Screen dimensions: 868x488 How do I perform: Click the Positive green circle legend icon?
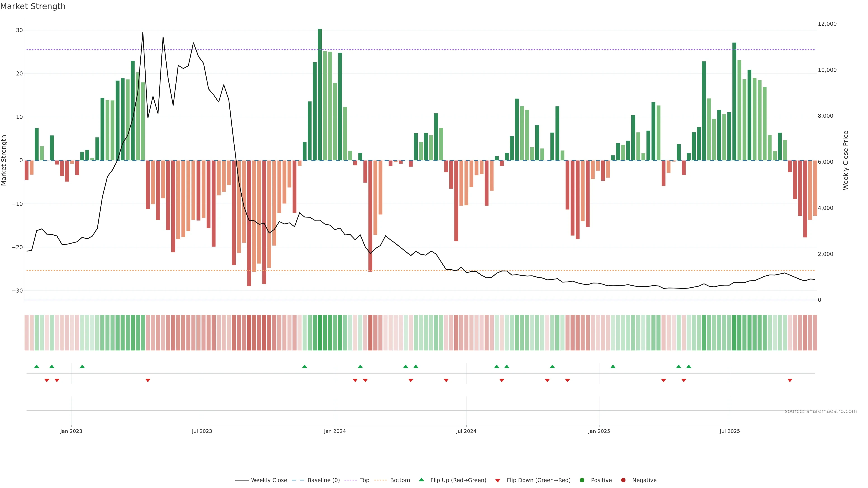(x=582, y=480)
